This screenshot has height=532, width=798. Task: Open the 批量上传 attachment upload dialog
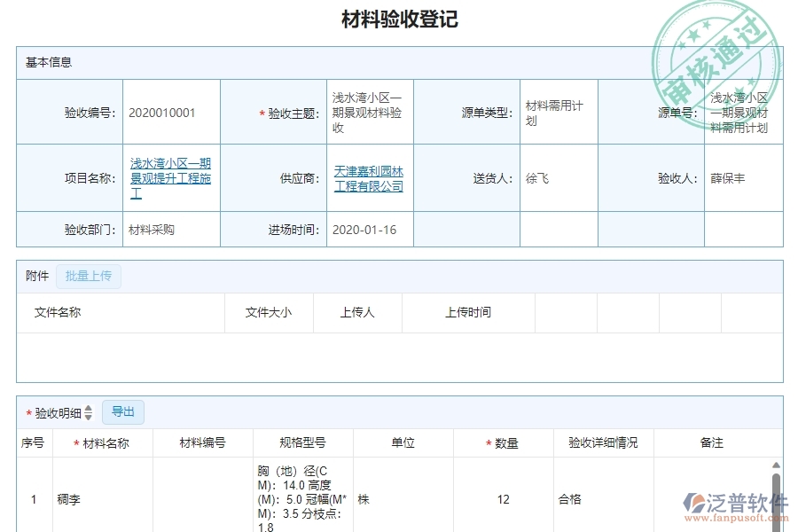coord(88,276)
